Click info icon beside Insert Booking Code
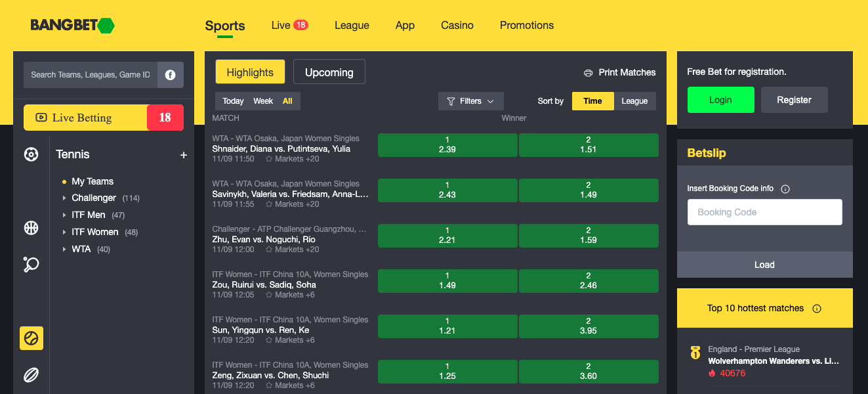Image resolution: width=868 pixels, height=394 pixels. pyautogui.click(x=785, y=189)
